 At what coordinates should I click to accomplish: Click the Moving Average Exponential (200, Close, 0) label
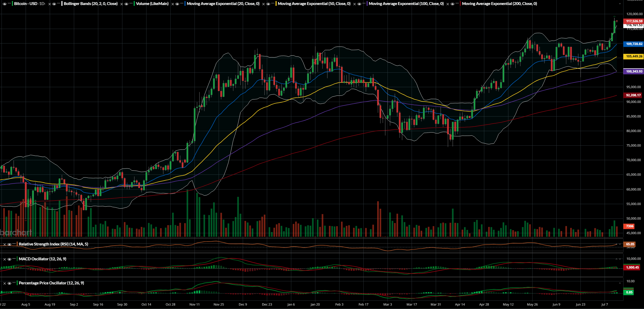tap(499, 4)
